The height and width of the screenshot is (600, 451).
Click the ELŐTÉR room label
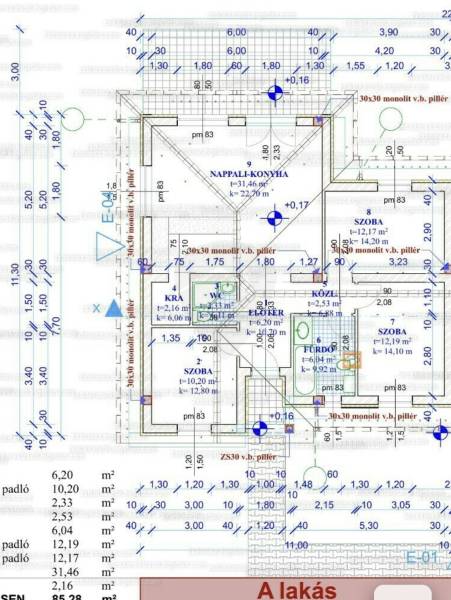[x=266, y=313]
